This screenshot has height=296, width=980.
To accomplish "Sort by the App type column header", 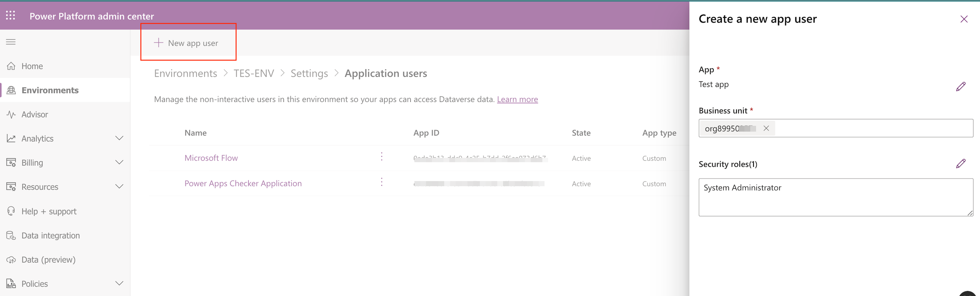I will [659, 133].
